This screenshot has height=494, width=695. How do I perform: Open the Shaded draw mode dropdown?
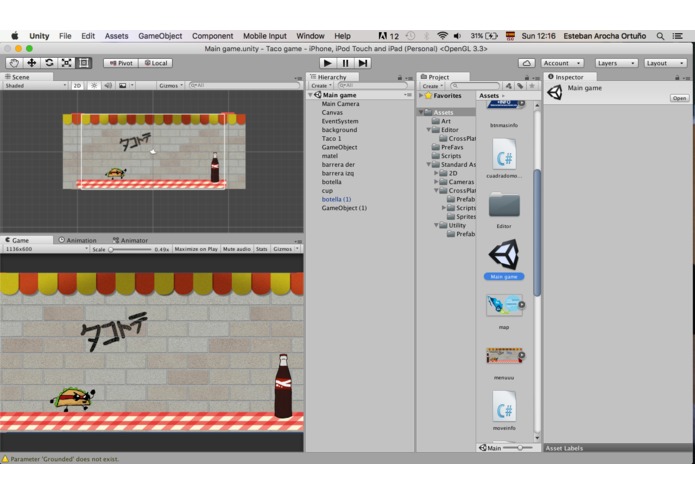[x=35, y=86]
